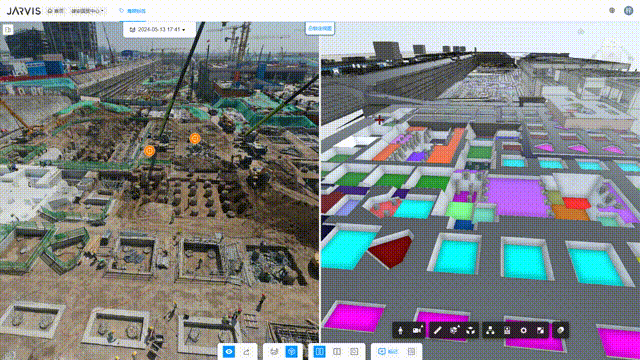
Task: Open 3D viewer settings gear
Action: click(524, 331)
